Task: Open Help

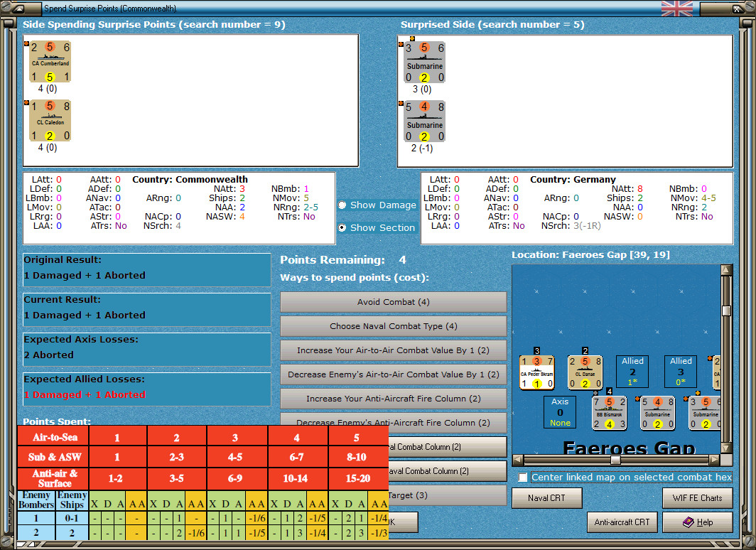Action: [x=698, y=522]
